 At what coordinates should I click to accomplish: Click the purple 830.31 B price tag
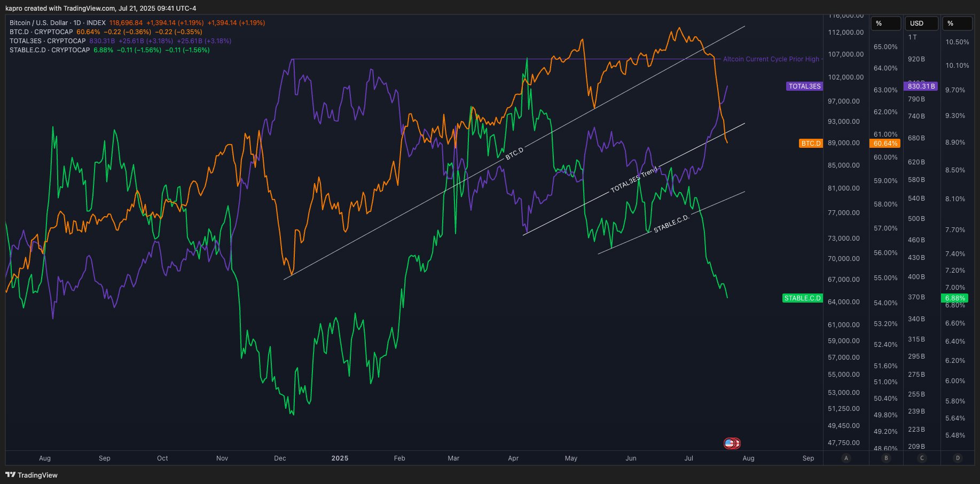pos(921,86)
